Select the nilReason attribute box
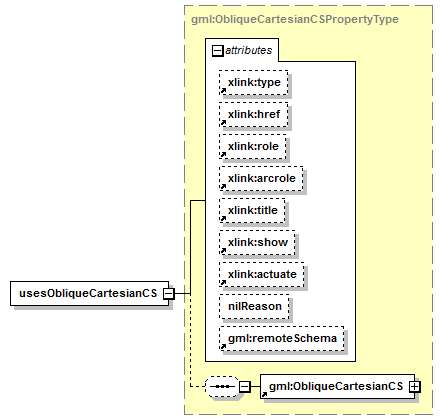 (254, 306)
